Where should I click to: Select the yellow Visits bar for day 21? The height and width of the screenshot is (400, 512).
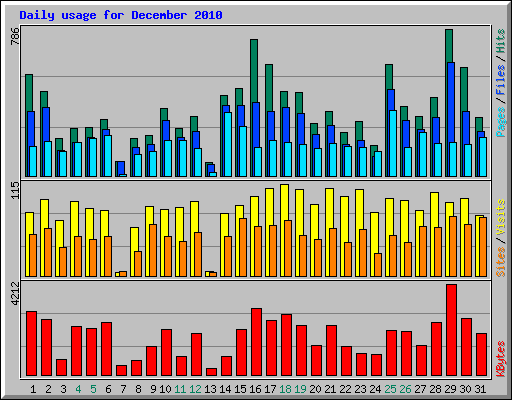[x=329, y=208]
